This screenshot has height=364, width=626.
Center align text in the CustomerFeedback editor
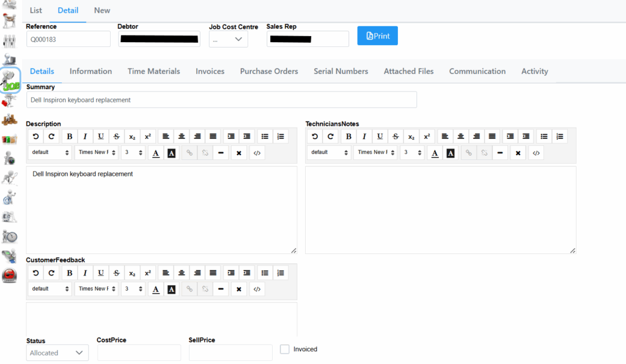click(x=182, y=273)
